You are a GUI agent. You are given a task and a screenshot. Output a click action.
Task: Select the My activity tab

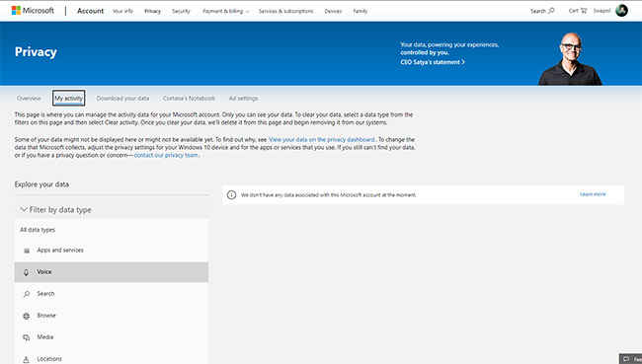[68, 99]
